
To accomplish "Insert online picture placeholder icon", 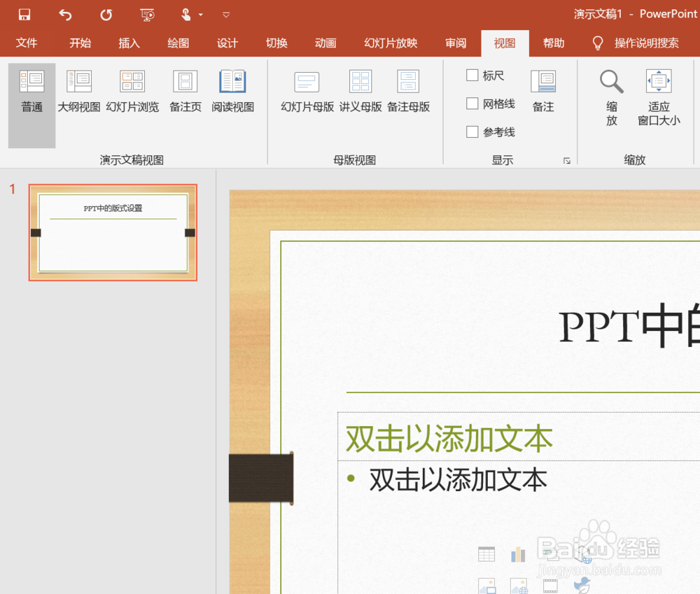I will (x=519, y=586).
